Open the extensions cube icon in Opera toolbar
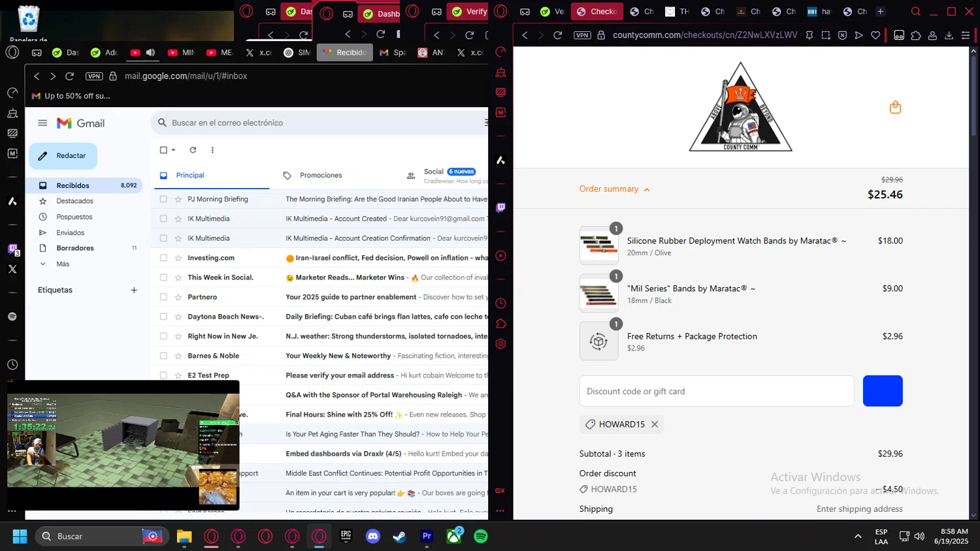Image resolution: width=980 pixels, height=551 pixels. pos(916,35)
